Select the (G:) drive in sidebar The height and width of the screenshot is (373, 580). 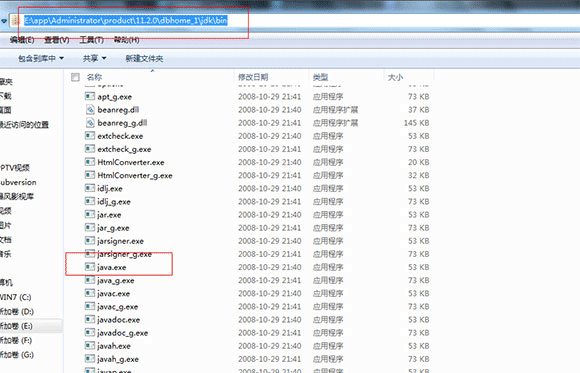pos(17,355)
